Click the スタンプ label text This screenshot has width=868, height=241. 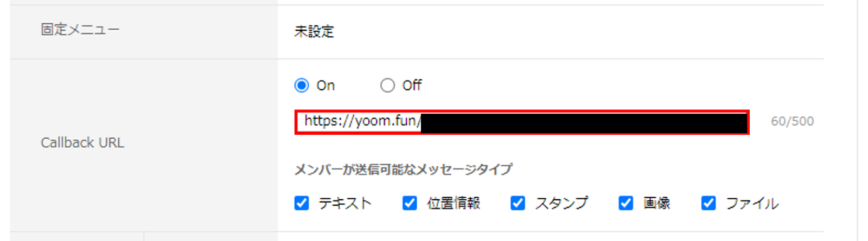point(561,203)
